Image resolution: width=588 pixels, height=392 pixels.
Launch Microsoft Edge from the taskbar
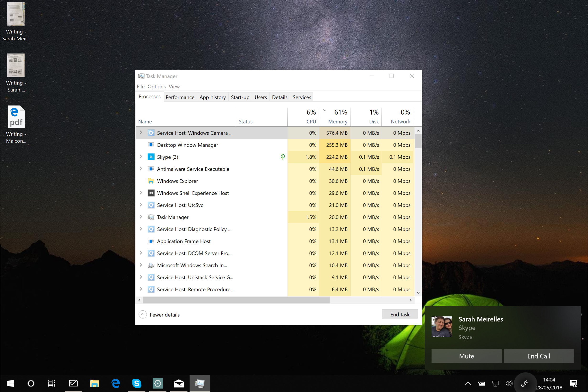pos(115,383)
